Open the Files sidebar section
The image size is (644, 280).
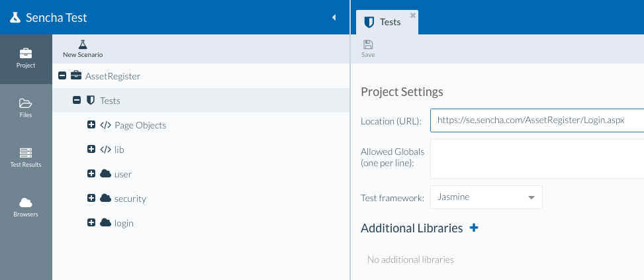(x=26, y=108)
